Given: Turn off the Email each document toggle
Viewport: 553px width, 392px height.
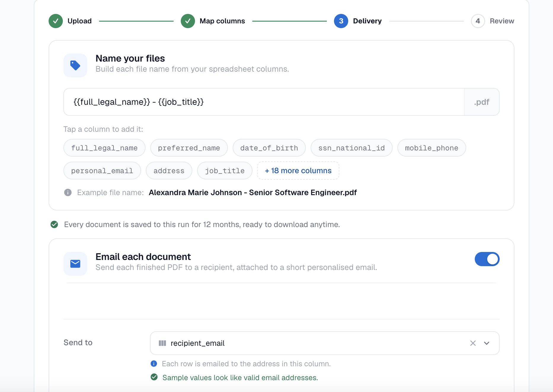Looking at the screenshot, I should [487, 259].
